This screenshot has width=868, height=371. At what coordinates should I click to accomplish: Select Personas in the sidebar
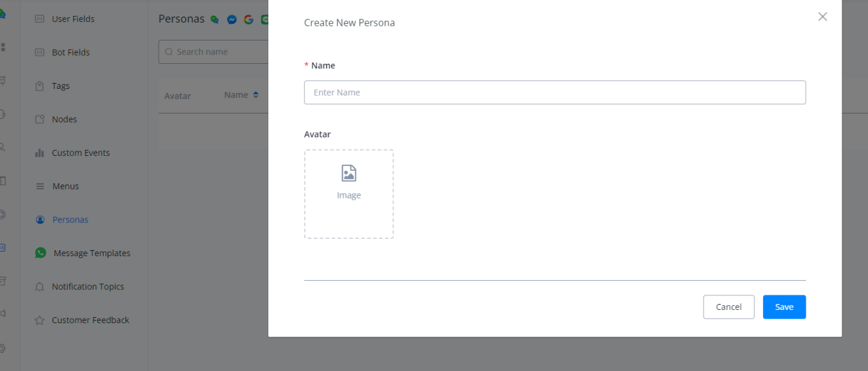point(70,220)
